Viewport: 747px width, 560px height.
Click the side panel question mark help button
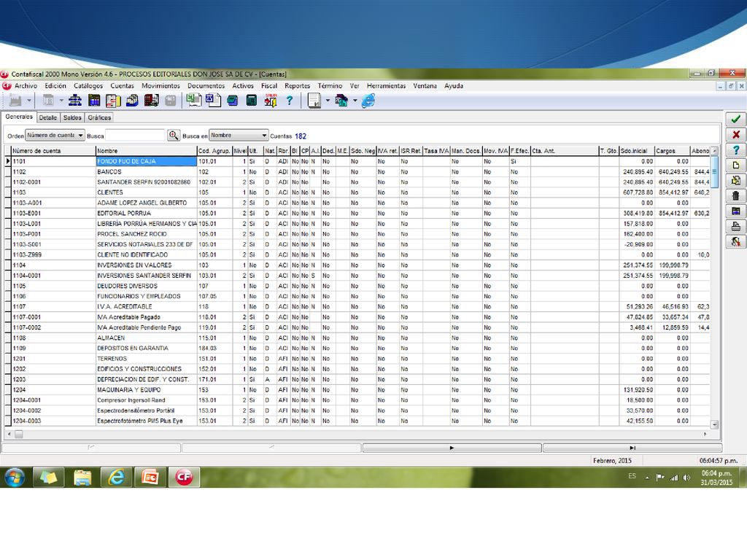(735, 150)
